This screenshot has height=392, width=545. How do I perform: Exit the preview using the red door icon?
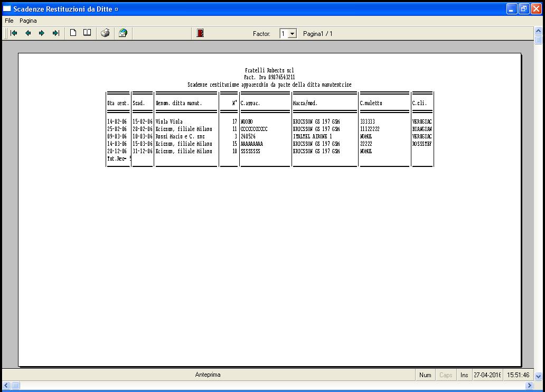200,33
